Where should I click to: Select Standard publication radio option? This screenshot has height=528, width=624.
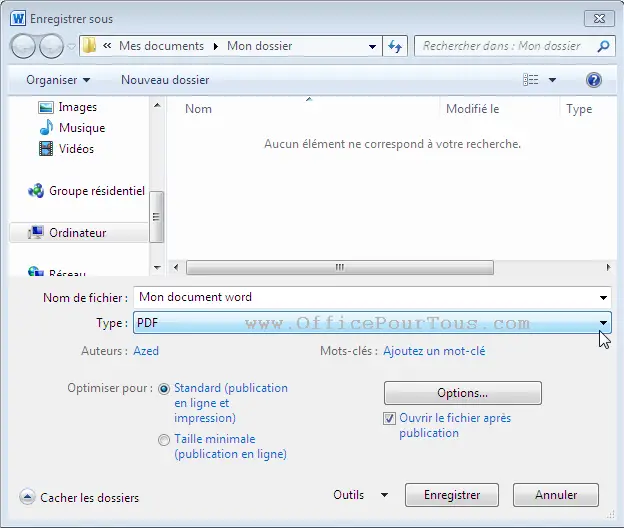pyautogui.click(x=164, y=389)
